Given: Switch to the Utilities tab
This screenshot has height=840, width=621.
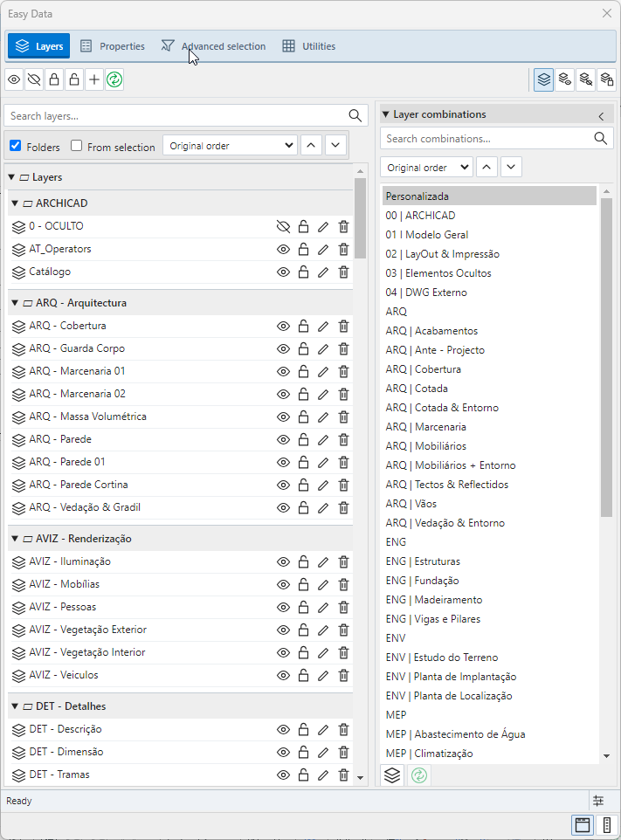Looking at the screenshot, I should click(309, 46).
